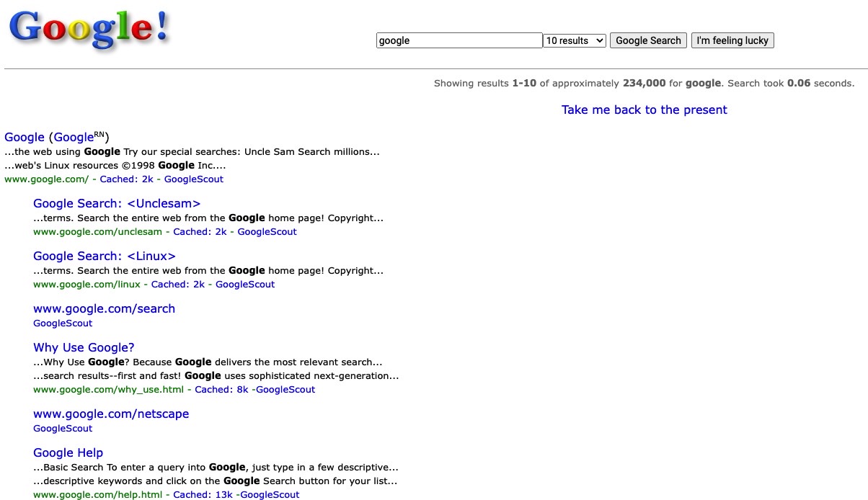Click the I'm feeling lucky button
This screenshot has height=500, width=868.
[732, 40]
